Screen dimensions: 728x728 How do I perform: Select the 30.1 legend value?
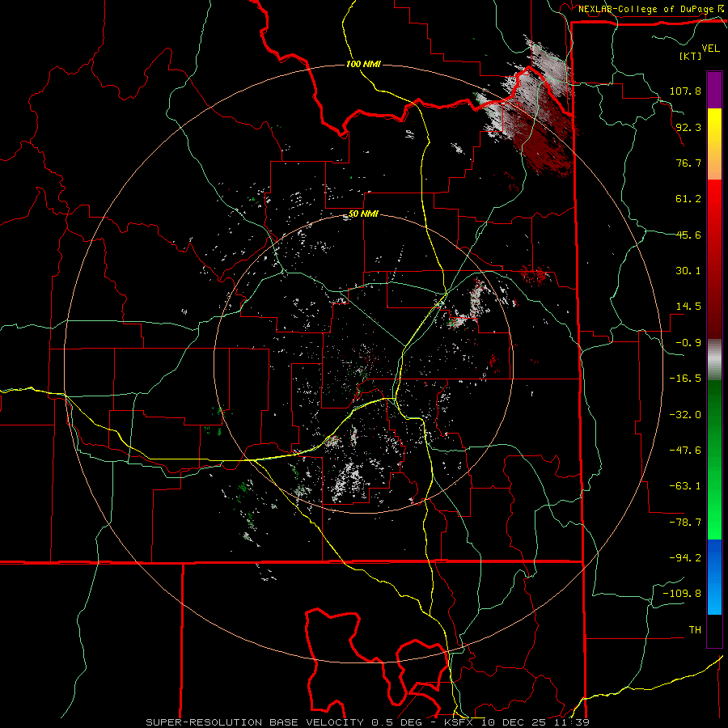(688, 271)
